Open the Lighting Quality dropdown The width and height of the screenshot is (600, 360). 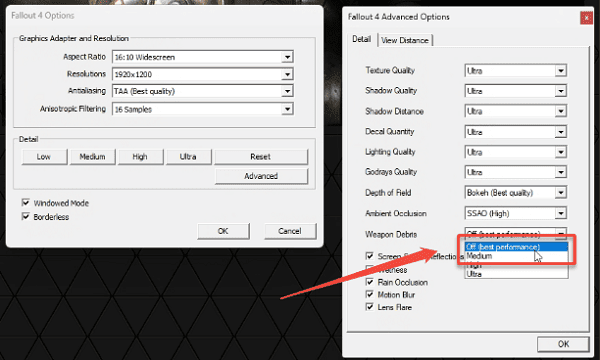[515, 152]
